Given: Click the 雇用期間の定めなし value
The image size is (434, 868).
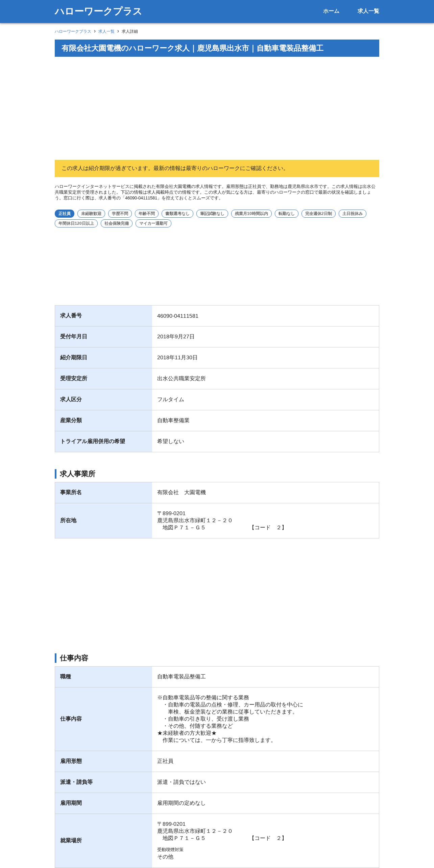Looking at the screenshot, I should click(x=182, y=803).
